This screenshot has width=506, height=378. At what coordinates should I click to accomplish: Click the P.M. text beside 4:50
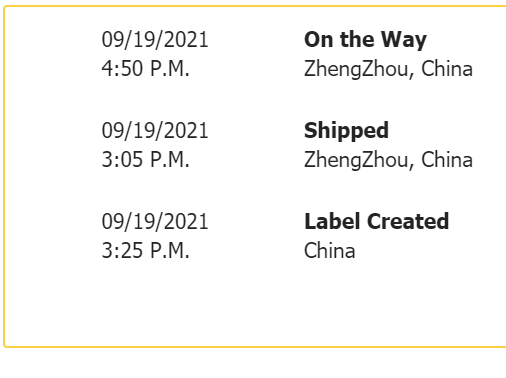coord(170,69)
